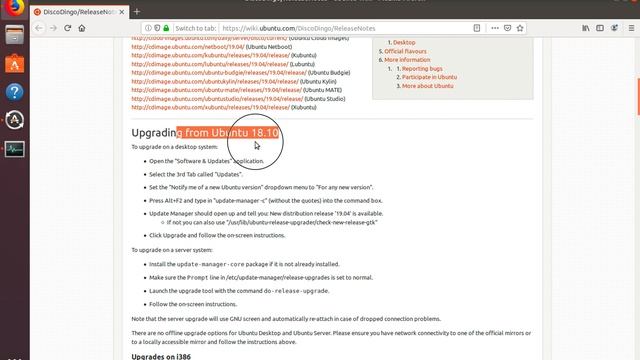This screenshot has width=640, height=360.
Task: Open the Xubuntu 19.04 release link
Action: coord(211,107)
